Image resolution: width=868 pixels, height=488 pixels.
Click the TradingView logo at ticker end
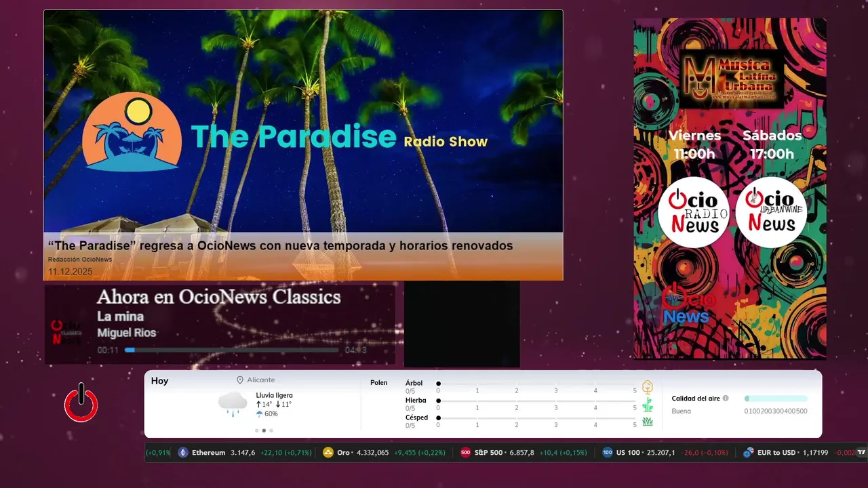click(x=861, y=453)
